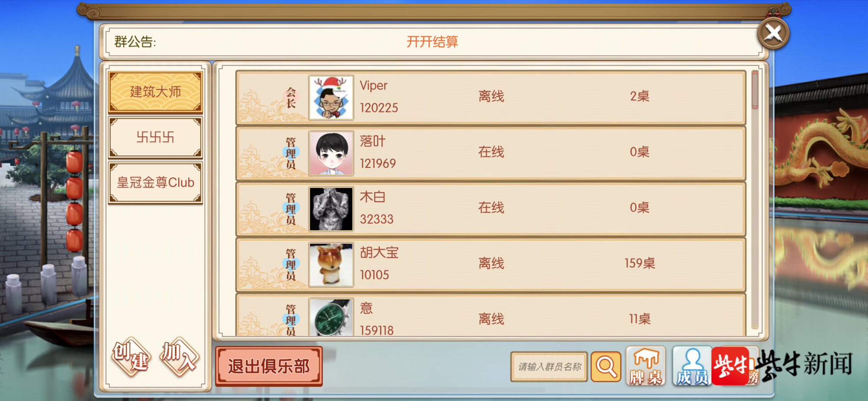Focus the 请输入群员名称 search field

[x=549, y=367]
